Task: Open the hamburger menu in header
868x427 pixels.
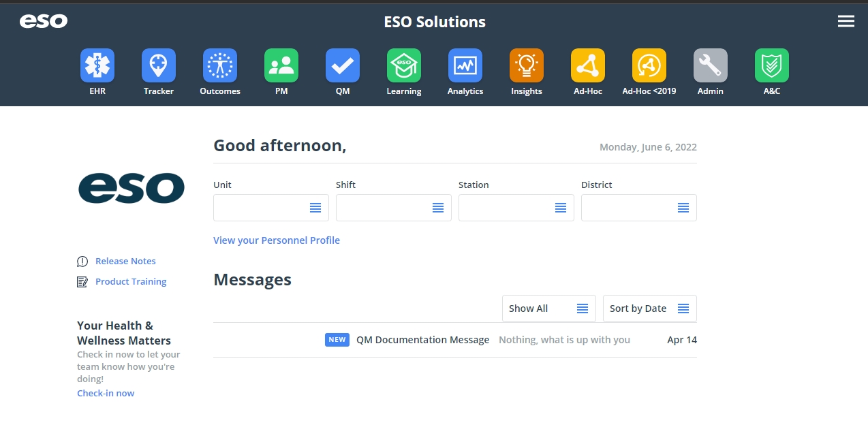Action: coord(846,22)
